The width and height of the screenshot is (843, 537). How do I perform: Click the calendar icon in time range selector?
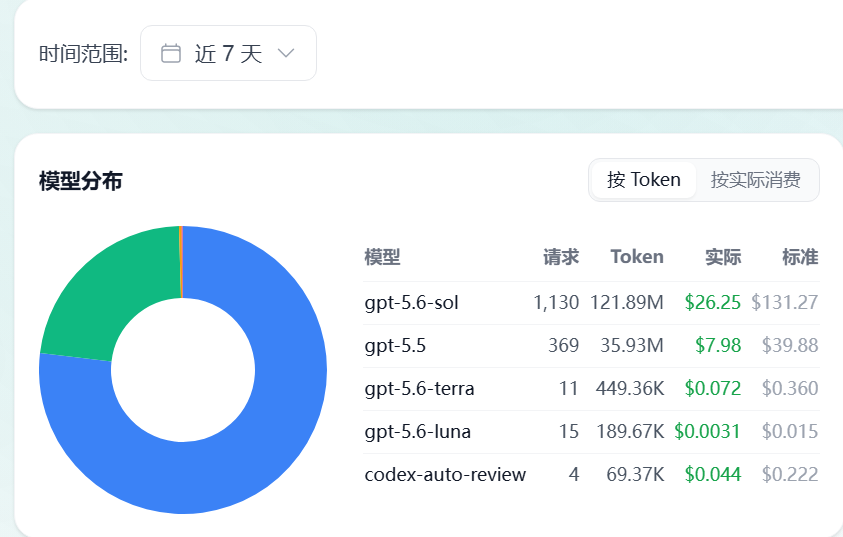pos(171,53)
